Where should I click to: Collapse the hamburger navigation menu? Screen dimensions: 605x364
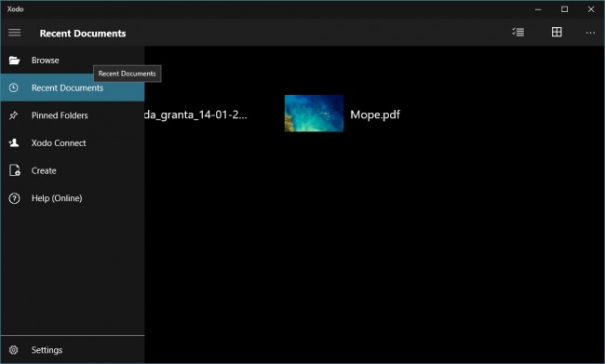tap(15, 33)
